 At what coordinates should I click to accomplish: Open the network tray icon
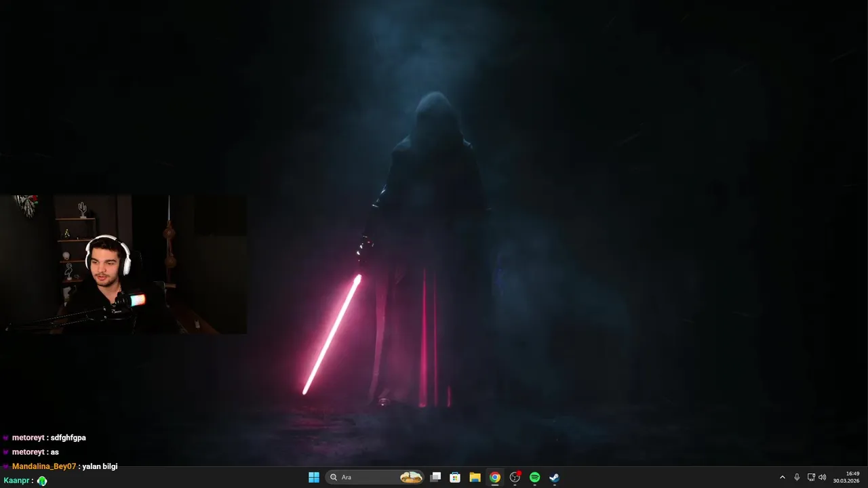point(811,477)
